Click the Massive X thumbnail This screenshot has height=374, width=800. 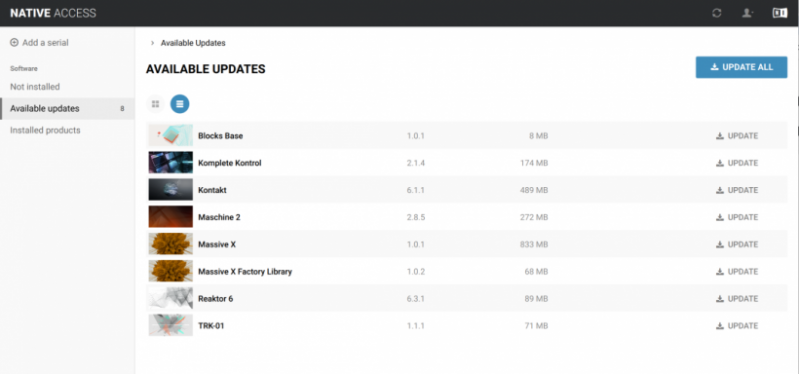(x=171, y=244)
